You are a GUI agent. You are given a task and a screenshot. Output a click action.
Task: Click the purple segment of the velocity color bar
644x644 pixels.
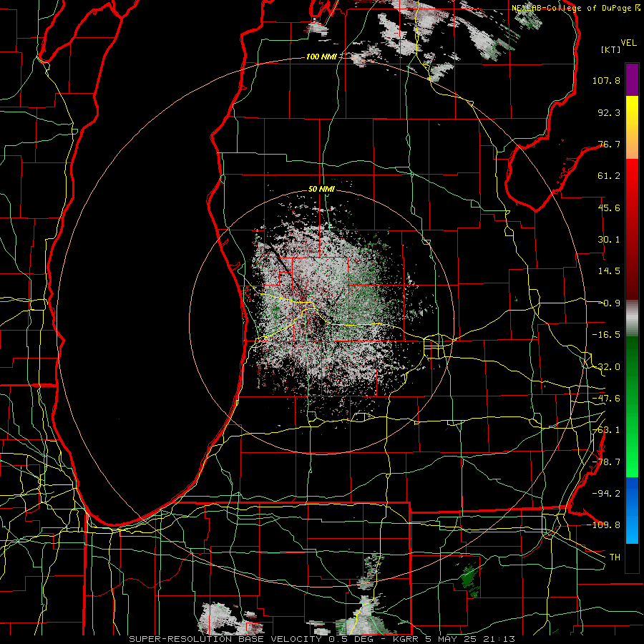[632, 80]
